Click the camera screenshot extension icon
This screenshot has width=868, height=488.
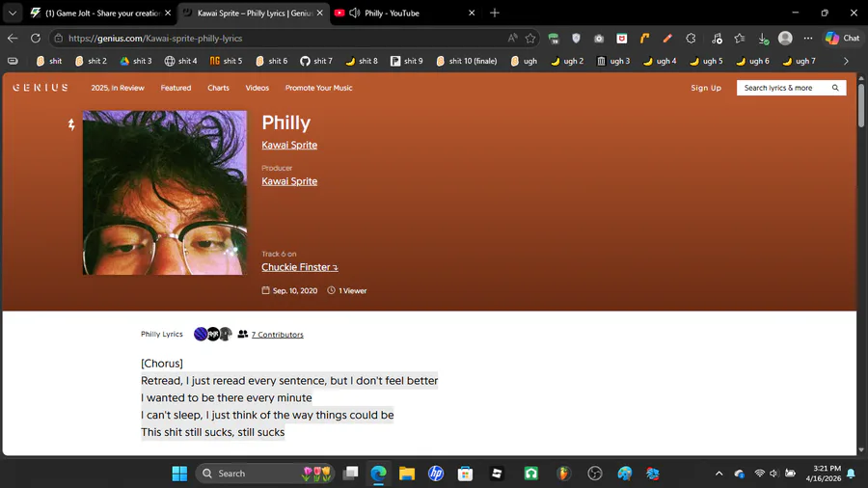tap(599, 39)
